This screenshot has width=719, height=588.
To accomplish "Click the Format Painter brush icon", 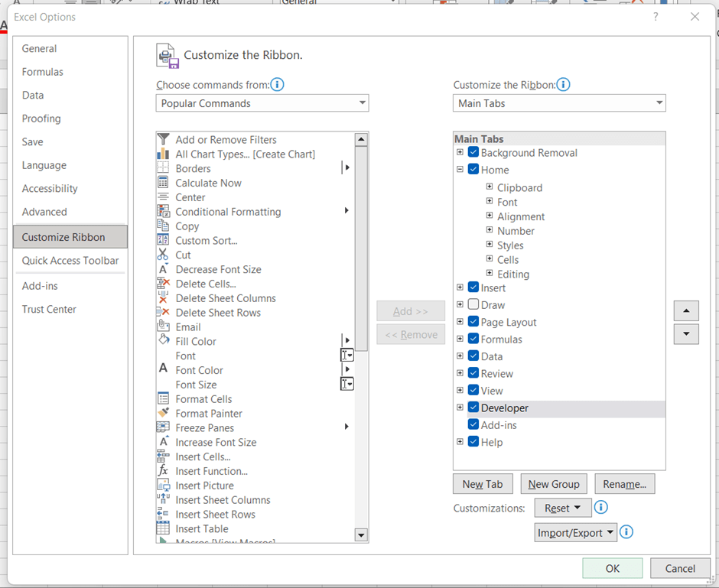I will click(163, 412).
